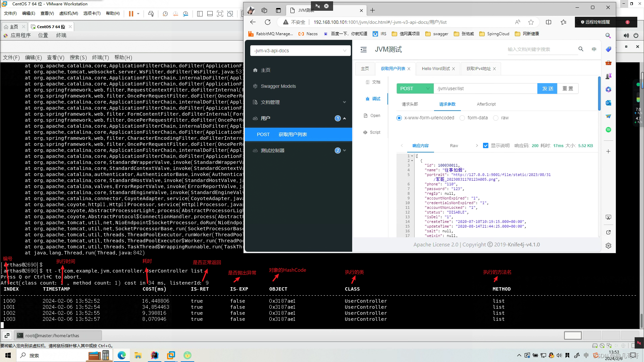Viewport: 644px width, 362px height.
Task: Open 文档 section of API panel
Action: click(373, 82)
